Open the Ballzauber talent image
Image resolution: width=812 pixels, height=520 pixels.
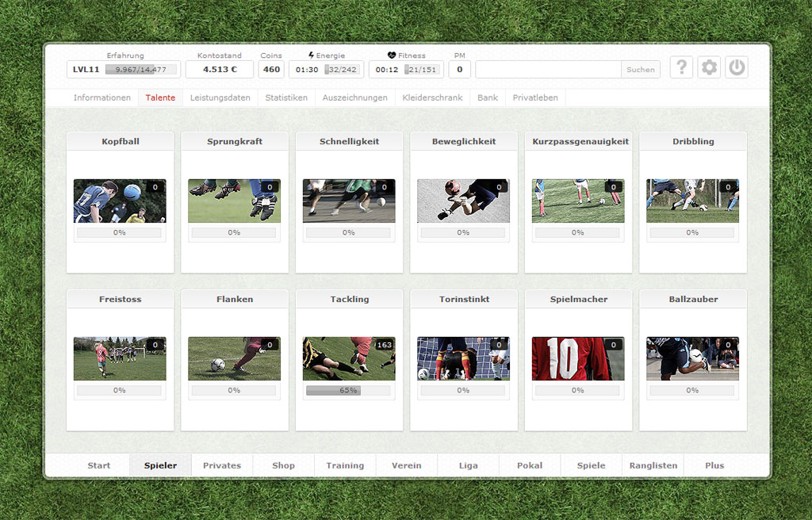tap(693, 358)
